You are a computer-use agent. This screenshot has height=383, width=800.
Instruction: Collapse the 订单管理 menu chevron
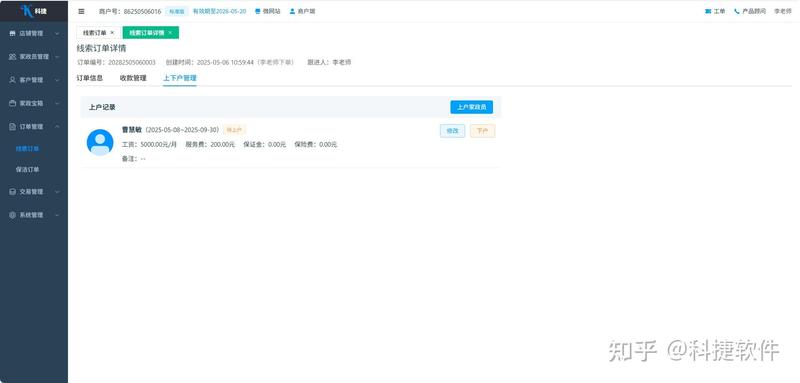57,126
